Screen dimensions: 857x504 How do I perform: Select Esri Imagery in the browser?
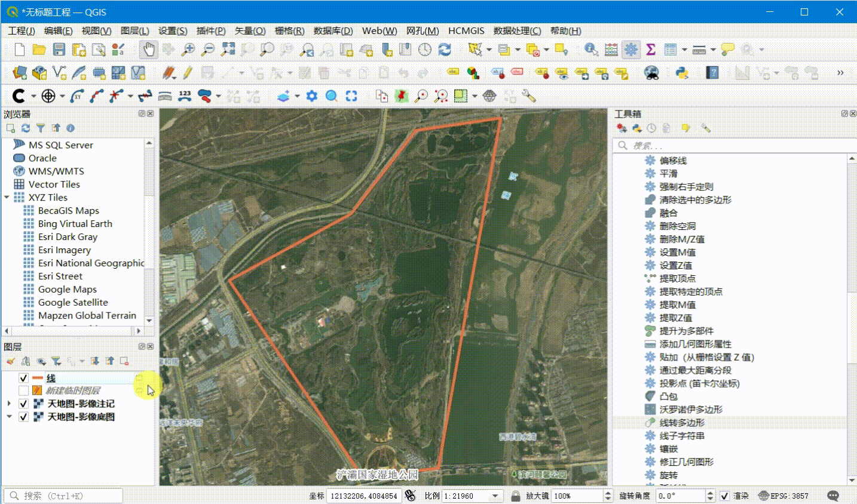coord(65,250)
